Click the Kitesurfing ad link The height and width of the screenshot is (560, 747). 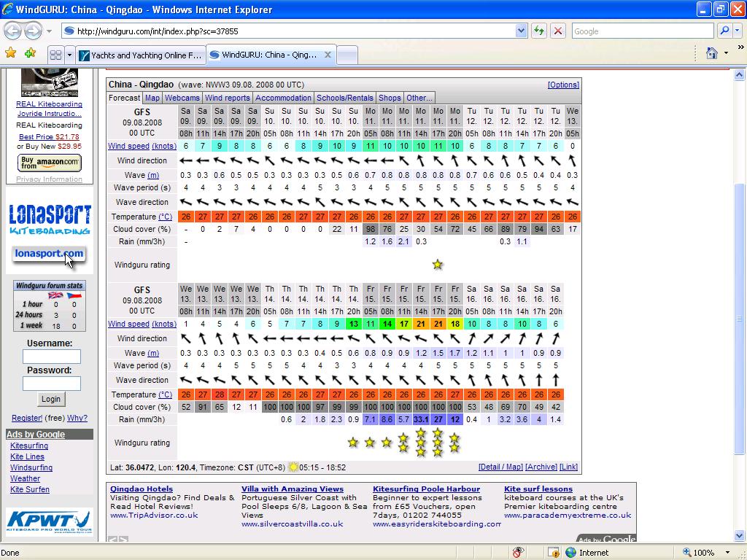(x=29, y=446)
